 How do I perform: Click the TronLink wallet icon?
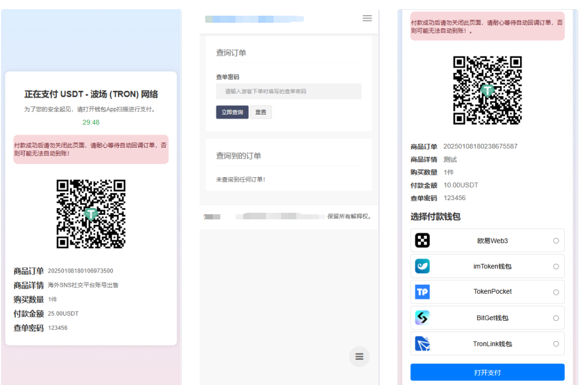pyautogui.click(x=422, y=343)
